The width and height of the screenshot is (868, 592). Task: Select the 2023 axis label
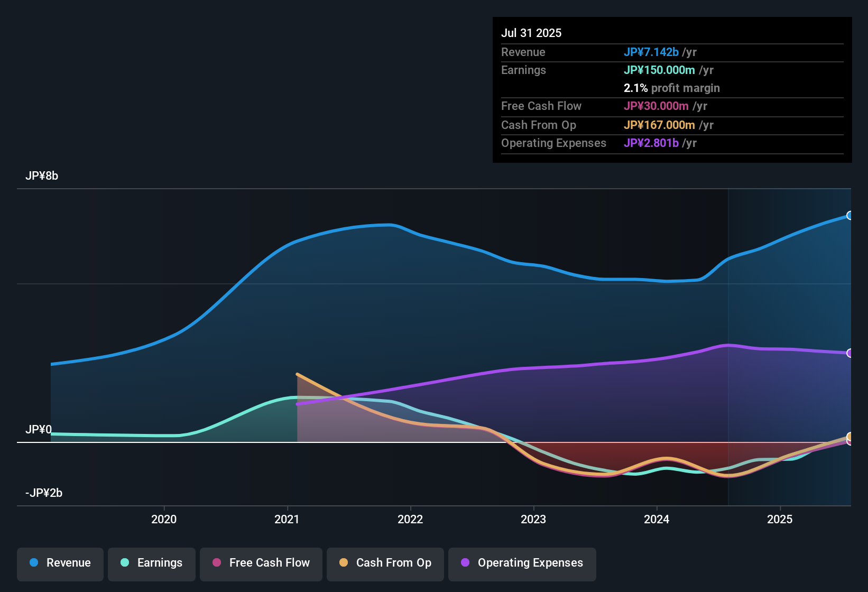534,520
